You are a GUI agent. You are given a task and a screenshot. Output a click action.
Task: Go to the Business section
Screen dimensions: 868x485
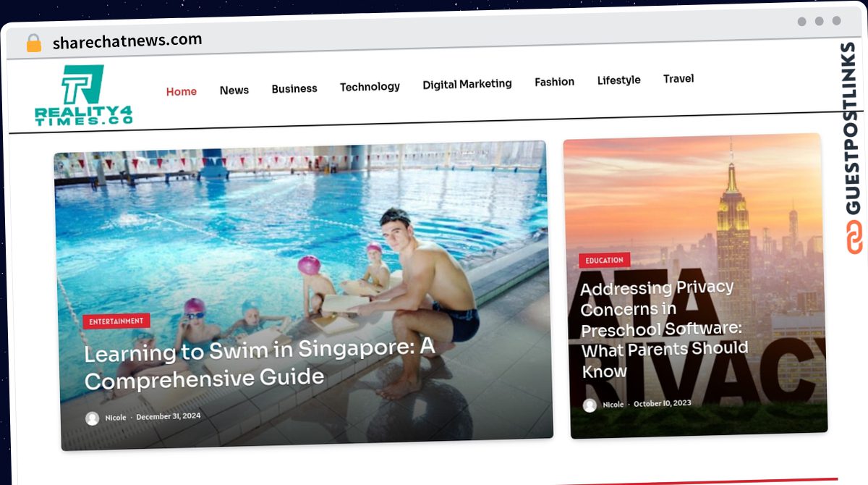(x=294, y=88)
